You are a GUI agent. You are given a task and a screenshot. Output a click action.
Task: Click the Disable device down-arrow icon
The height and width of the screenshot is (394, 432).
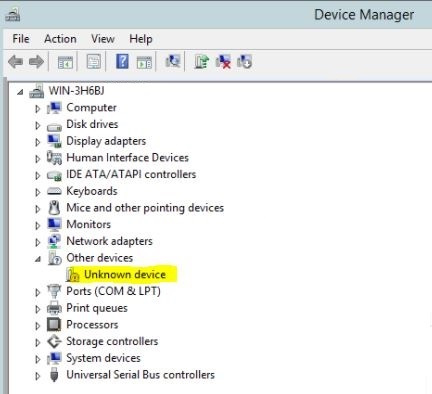click(x=244, y=62)
